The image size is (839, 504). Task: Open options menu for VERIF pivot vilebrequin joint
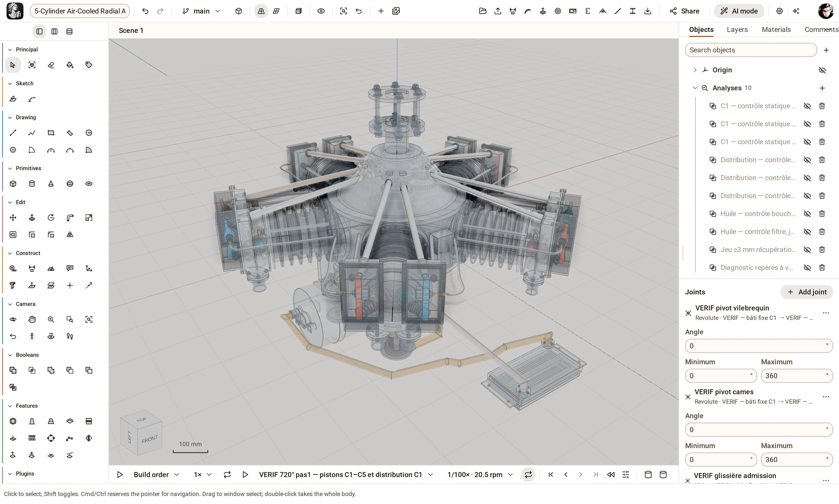pyautogui.click(x=826, y=313)
